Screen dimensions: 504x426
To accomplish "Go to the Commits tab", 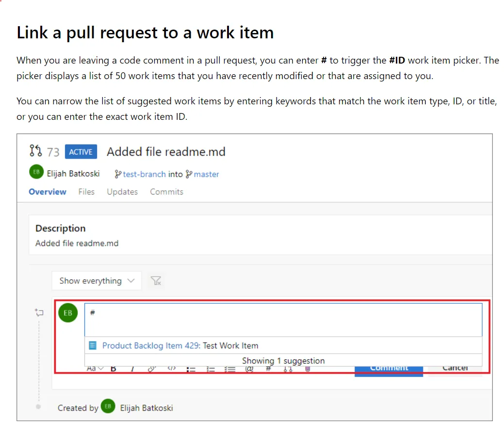I will coord(166,192).
